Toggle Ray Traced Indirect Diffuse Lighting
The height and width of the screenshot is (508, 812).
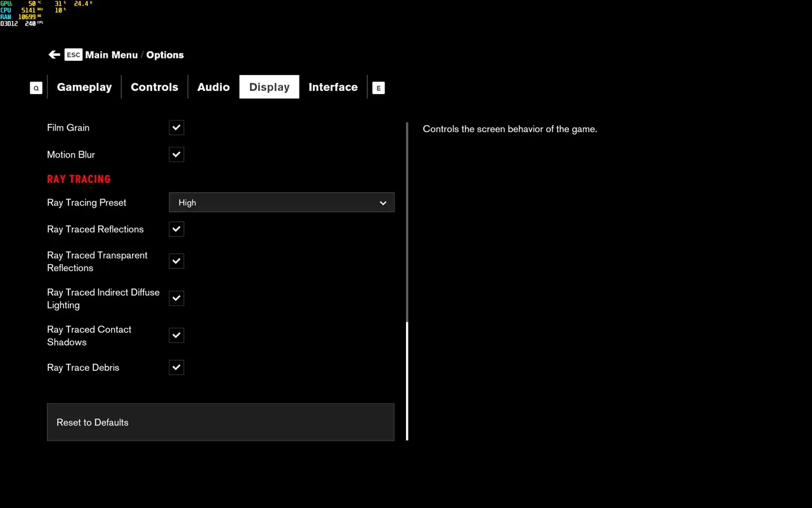point(176,298)
